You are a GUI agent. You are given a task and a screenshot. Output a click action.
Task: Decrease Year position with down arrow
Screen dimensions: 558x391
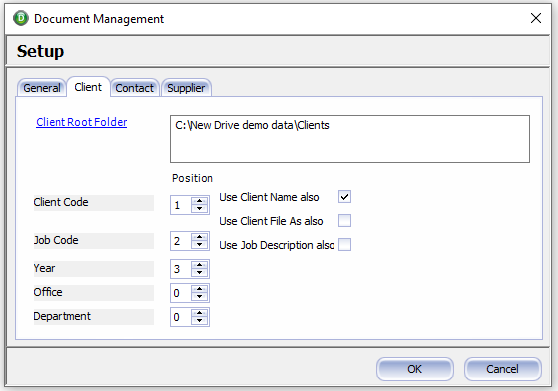tap(200, 273)
